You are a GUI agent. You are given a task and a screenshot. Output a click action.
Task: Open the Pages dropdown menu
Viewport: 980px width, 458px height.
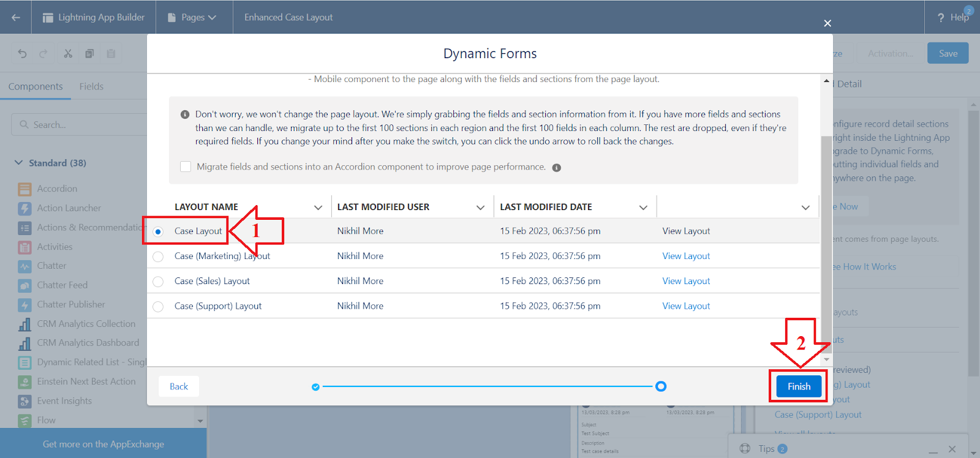pos(192,17)
